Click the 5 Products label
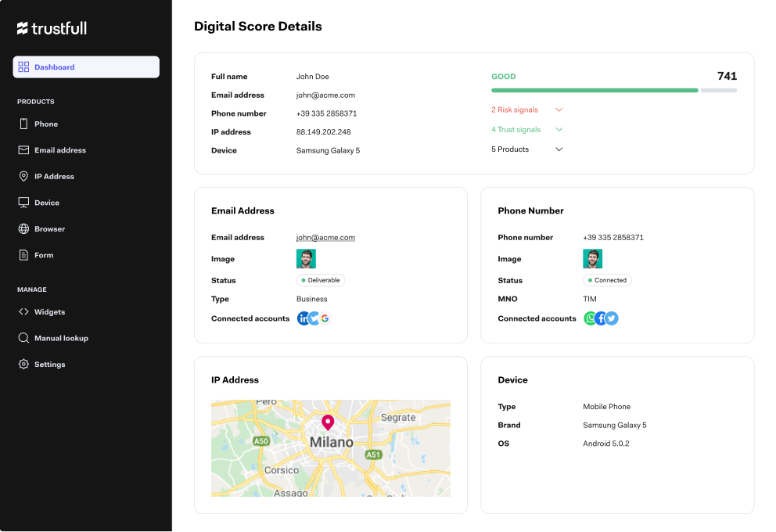Image resolution: width=776 pixels, height=532 pixels. [x=510, y=149]
